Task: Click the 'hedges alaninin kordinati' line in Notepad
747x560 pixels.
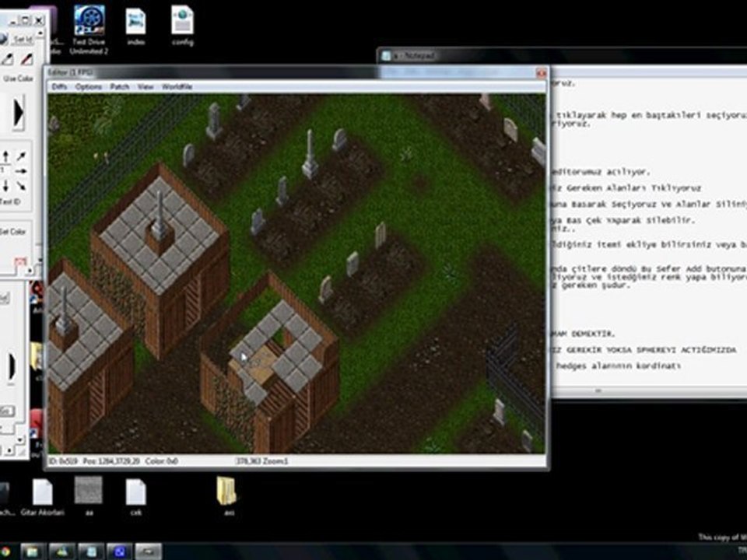Action: pos(619,366)
